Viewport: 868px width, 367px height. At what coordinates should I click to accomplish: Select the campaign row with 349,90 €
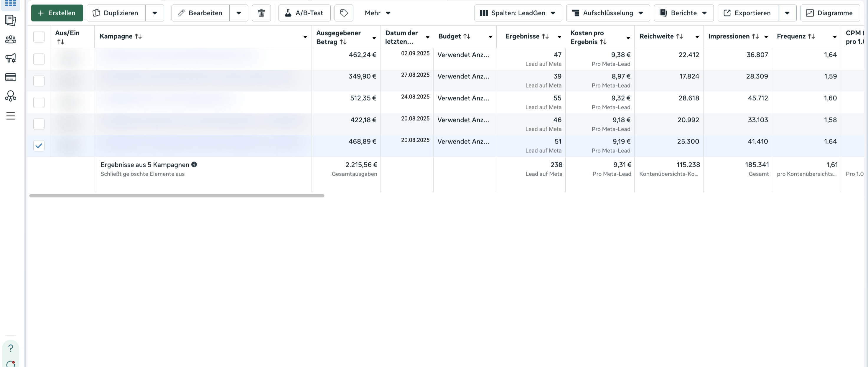coord(39,80)
